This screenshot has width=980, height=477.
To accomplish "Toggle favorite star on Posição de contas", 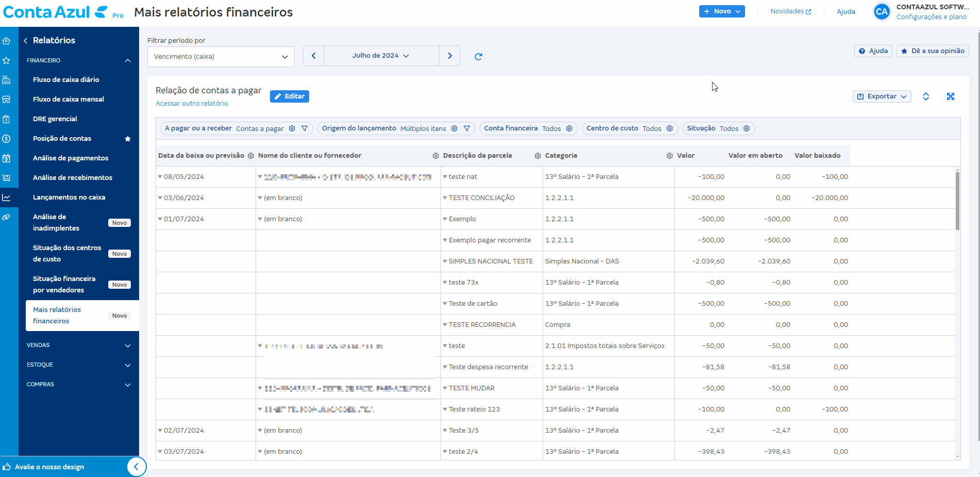I will coord(128,139).
